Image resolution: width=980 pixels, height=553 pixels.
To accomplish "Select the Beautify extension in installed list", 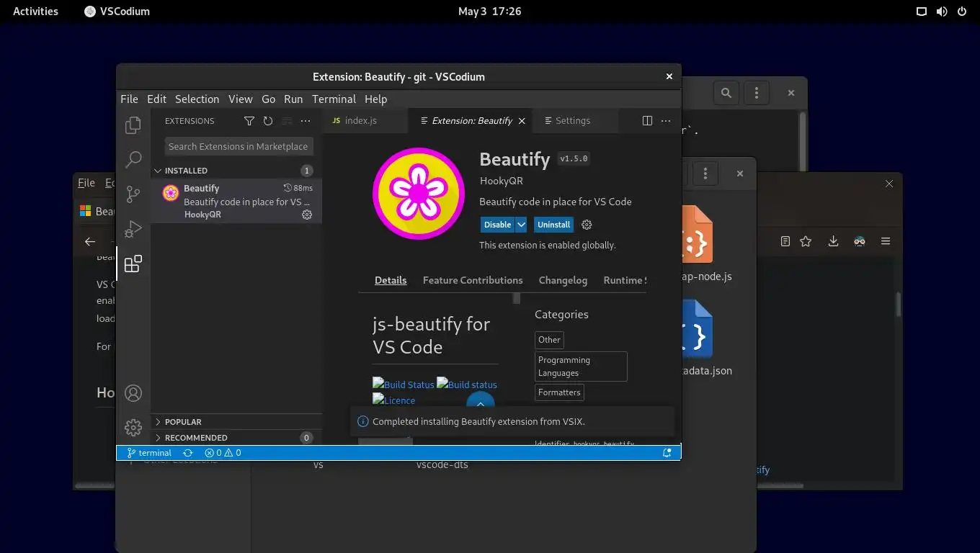I will pyautogui.click(x=236, y=201).
